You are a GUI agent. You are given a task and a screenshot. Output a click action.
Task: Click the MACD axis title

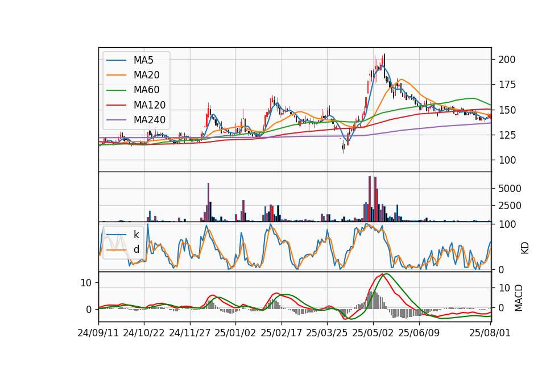(519, 298)
